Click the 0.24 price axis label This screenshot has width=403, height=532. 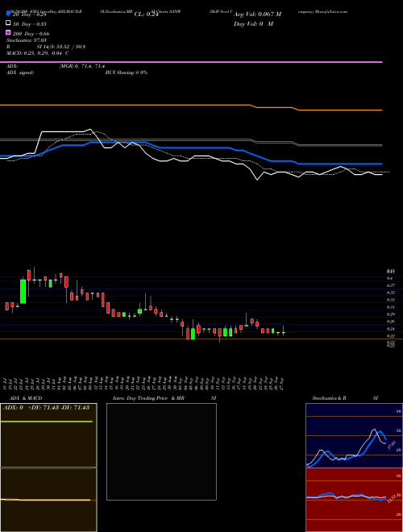[390, 328]
